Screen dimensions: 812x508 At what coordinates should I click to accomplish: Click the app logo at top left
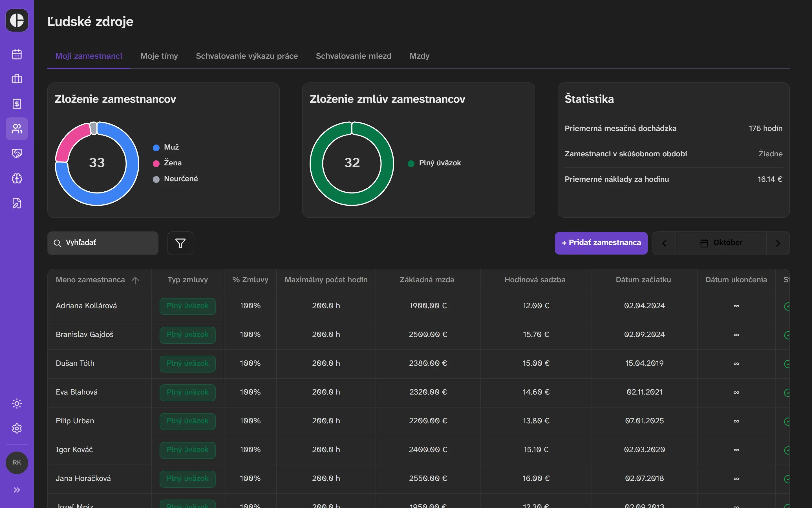(17, 20)
